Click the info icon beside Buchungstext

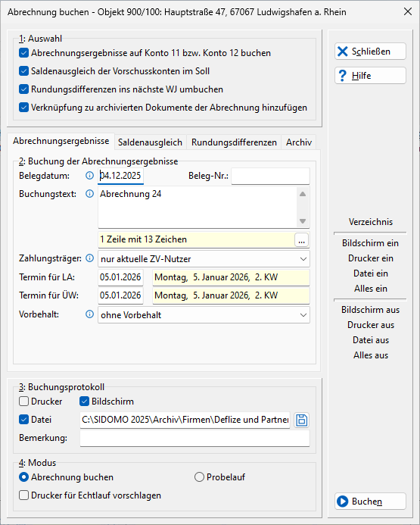(x=89, y=193)
